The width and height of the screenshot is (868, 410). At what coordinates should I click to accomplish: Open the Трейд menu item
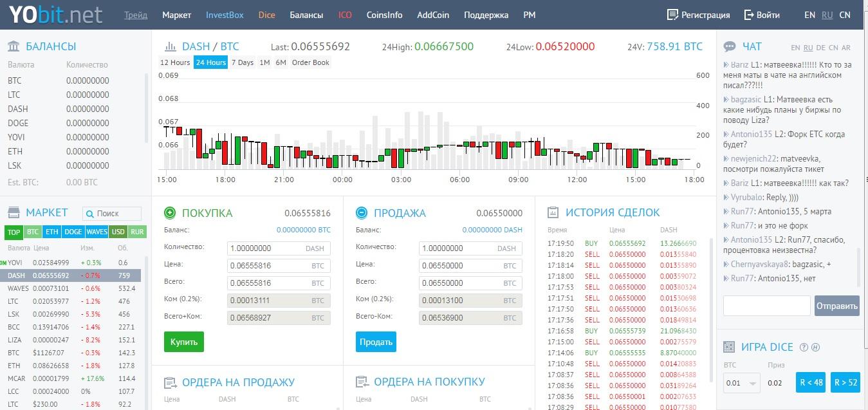(x=136, y=15)
